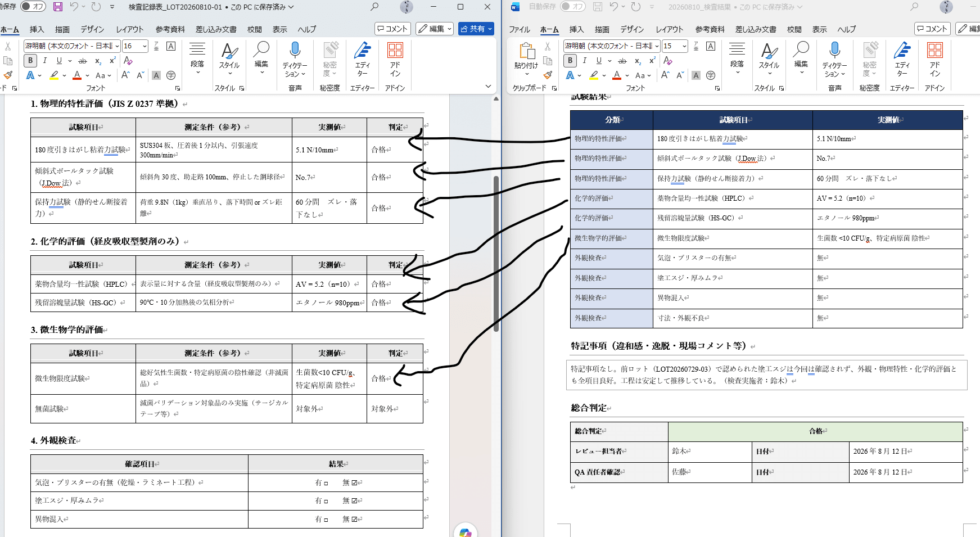
Task: Cut selection in the 検査結果 window
Action: 548,47
